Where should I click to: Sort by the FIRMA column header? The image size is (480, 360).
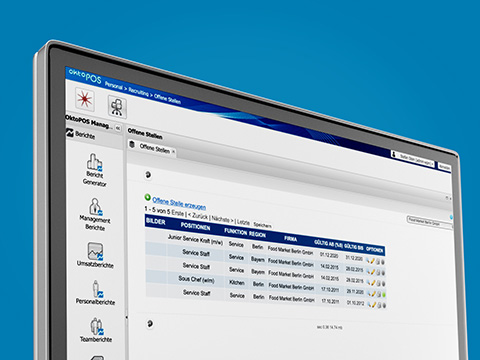pyautogui.click(x=291, y=239)
